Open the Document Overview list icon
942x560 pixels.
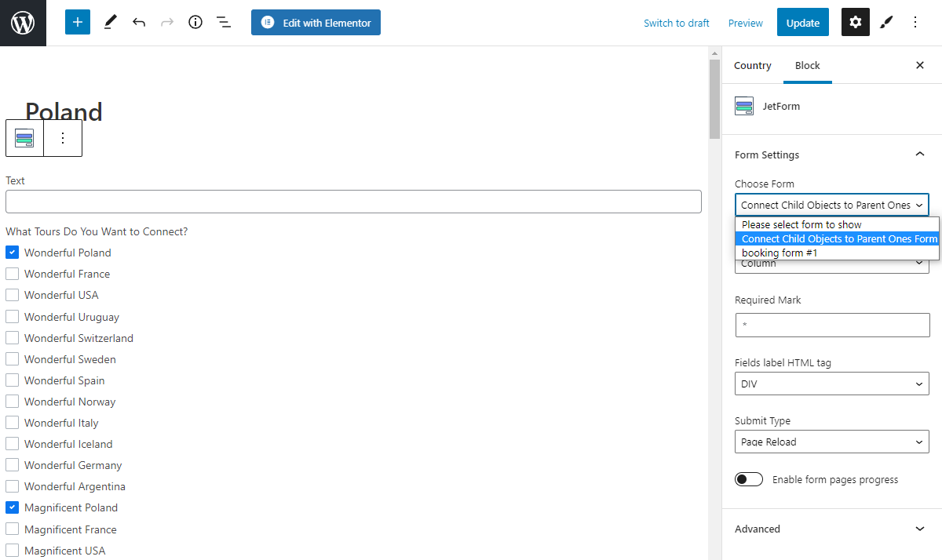click(224, 22)
